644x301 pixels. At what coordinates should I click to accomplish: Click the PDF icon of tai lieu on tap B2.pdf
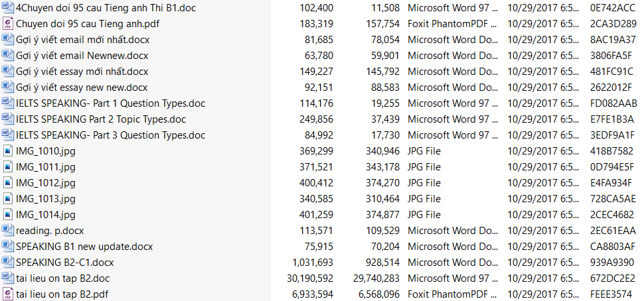point(7,294)
